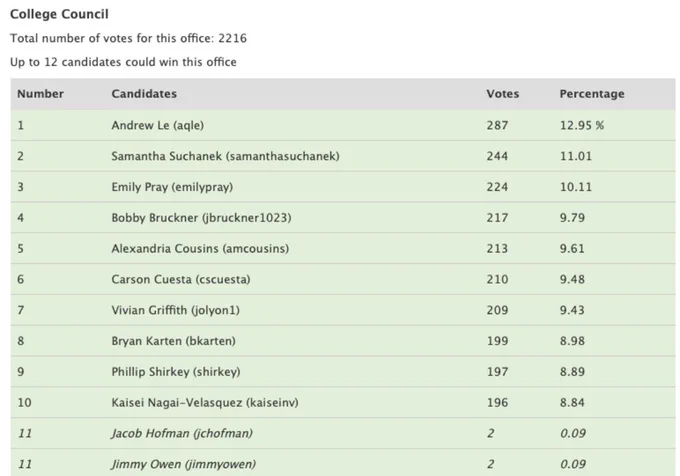The height and width of the screenshot is (476, 680).
Task: Click the Candidates column header
Action: pyautogui.click(x=144, y=94)
